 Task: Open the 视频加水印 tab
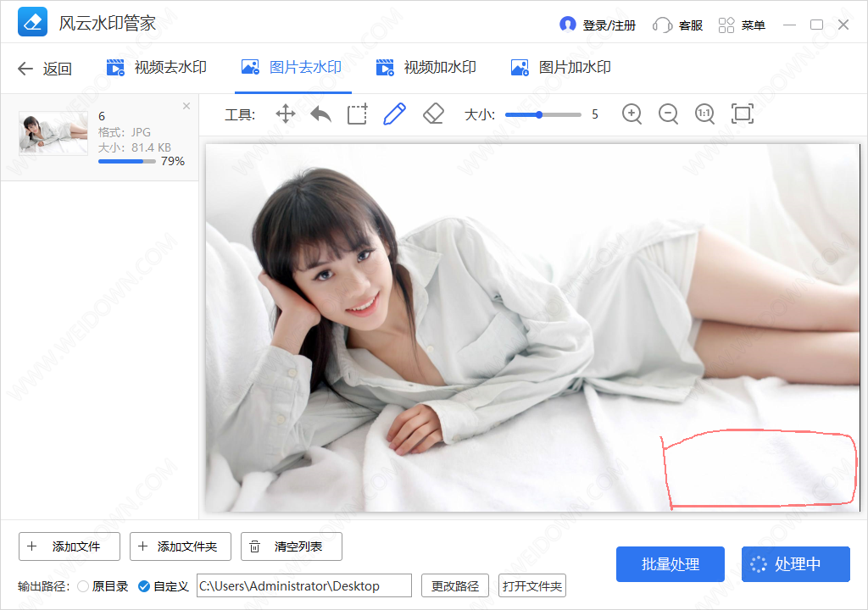(x=426, y=68)
